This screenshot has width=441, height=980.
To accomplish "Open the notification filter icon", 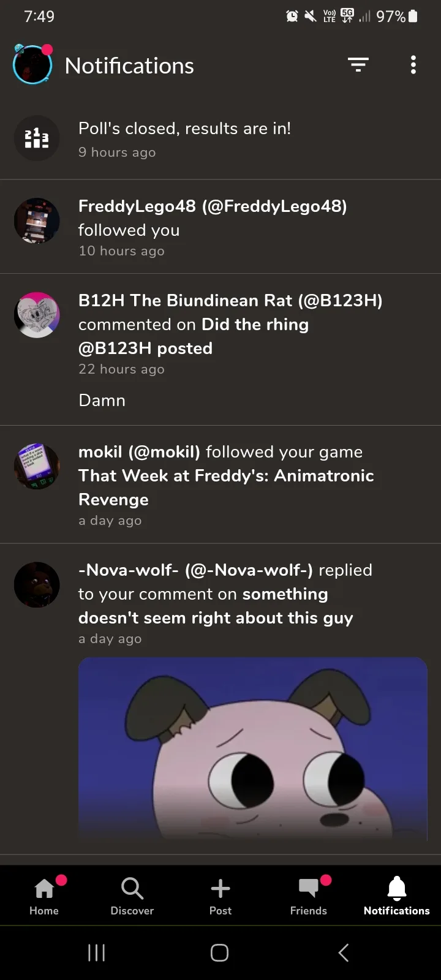I will pyautogui.click(x=358, y=65).
